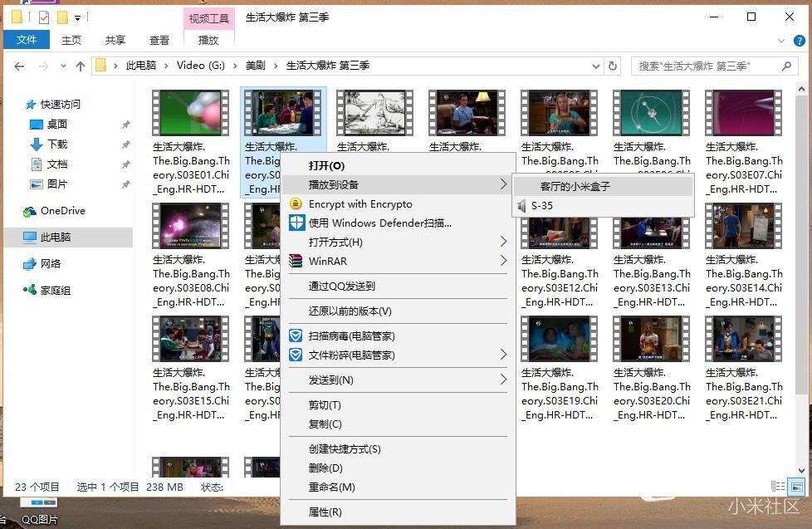
Task: Open the quick access toolbar dropdown
Action: (x=78, y=18)
